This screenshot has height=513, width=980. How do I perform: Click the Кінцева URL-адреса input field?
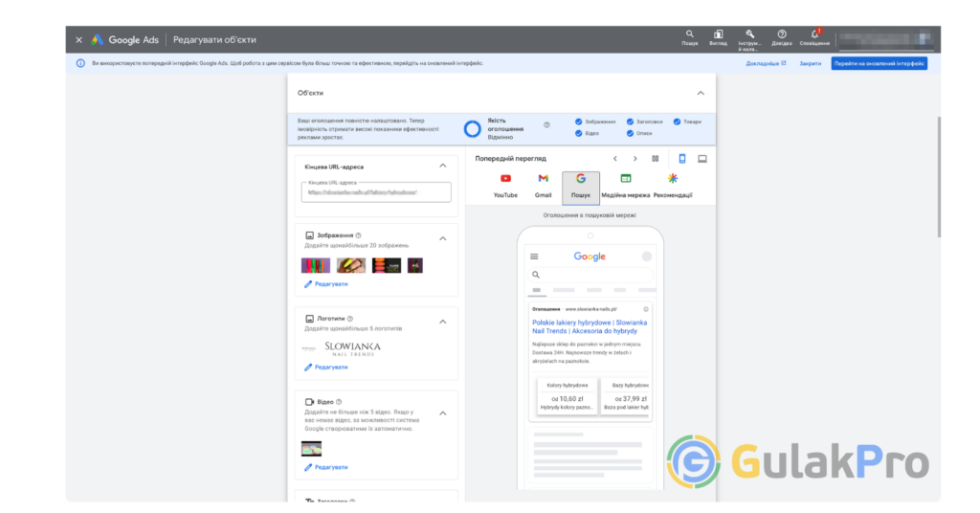point(376,192)
